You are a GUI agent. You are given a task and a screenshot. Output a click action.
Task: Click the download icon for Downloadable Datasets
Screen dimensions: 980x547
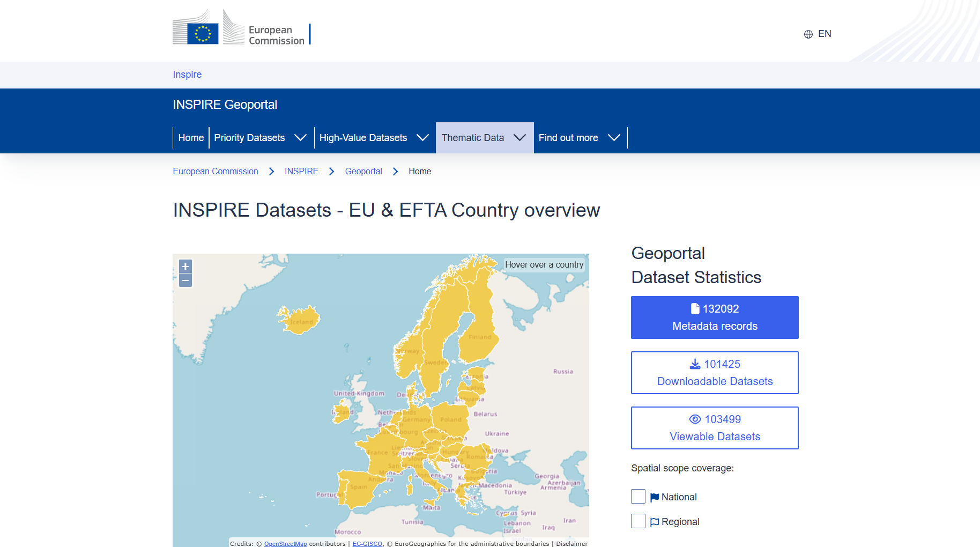point(695,364)
